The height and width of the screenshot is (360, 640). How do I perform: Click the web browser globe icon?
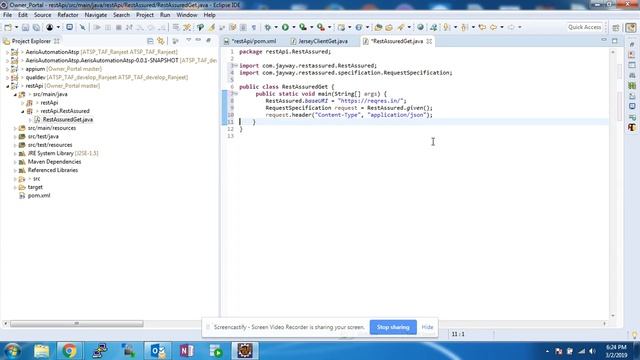pyautogui.click(x=420, y=27)
